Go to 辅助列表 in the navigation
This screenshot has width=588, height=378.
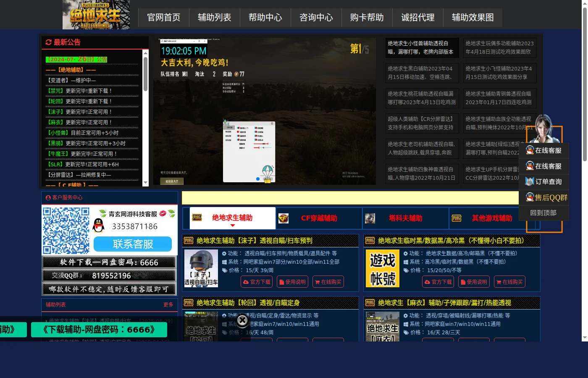(215, 18)
